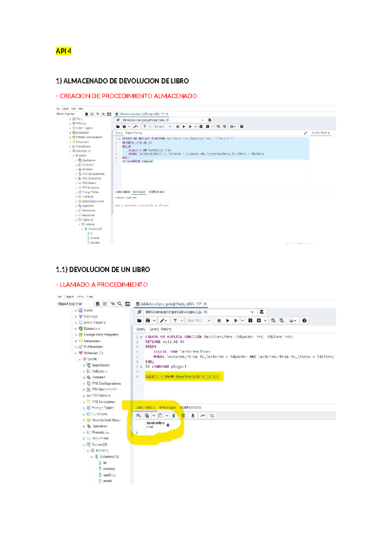The height and width of the screenshot is (554, 392).
Task: Rollback transaction icon in second pgAdmin toolbar
Action: click(281, 320)
